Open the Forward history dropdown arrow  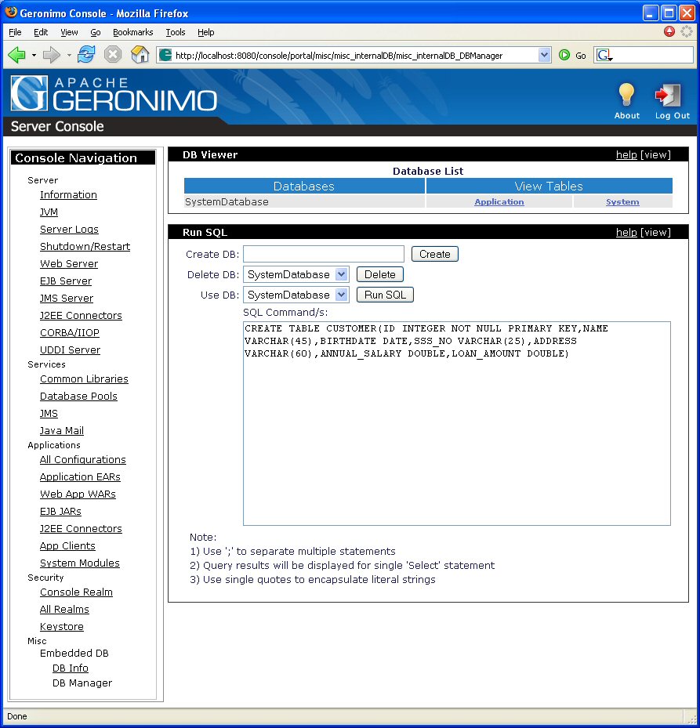[x=69, y=56]
